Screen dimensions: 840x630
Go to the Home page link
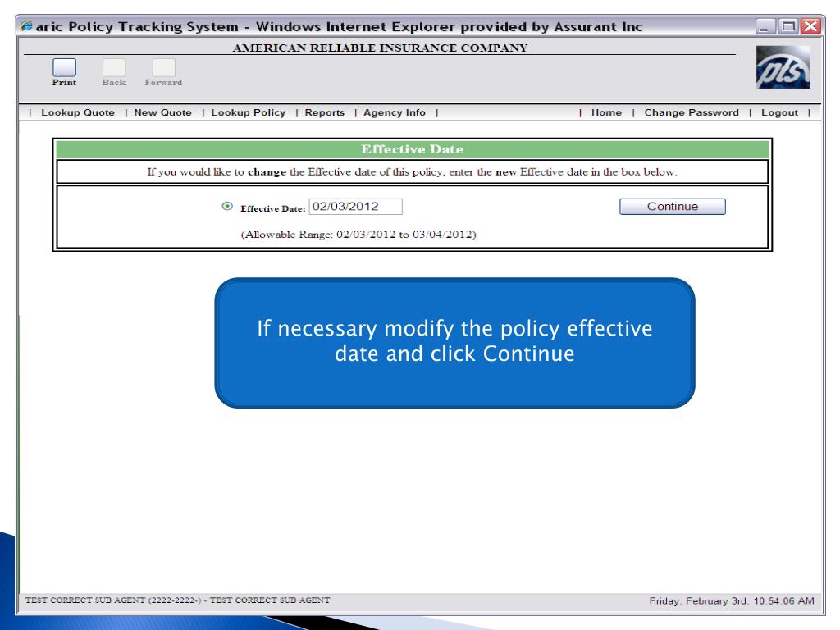[x=606, y=112]
